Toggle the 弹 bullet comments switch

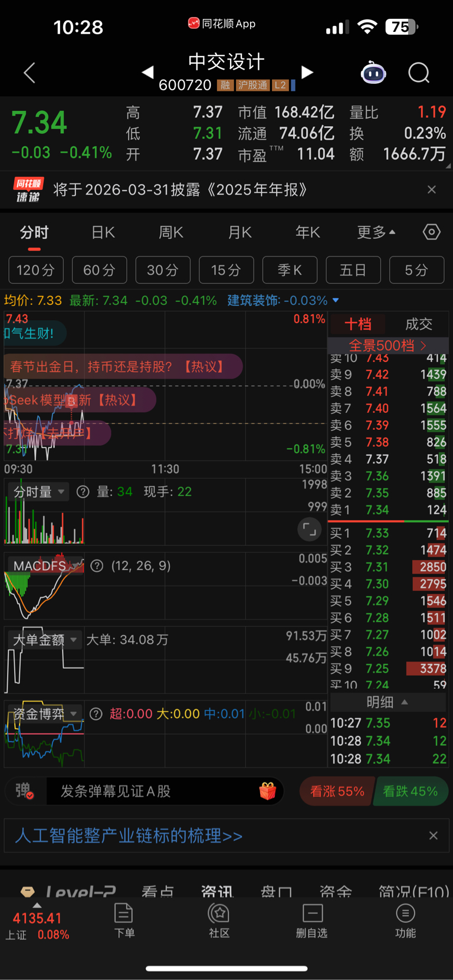24,791
